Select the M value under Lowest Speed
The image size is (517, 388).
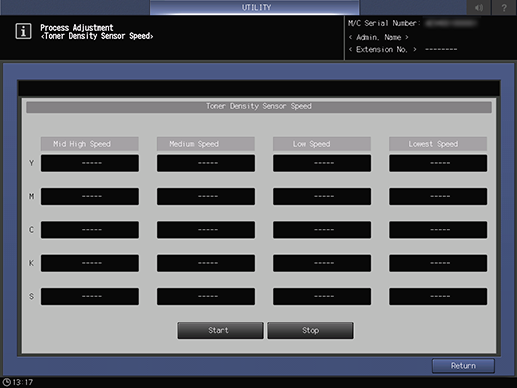click(438, 196)
